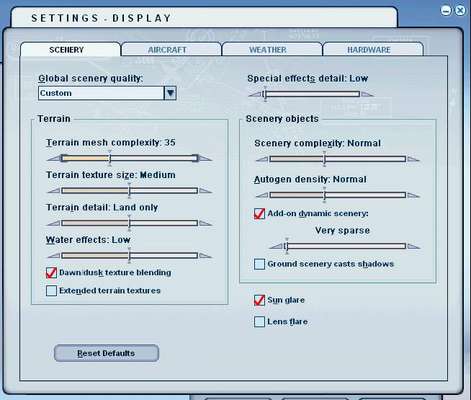
Task: Click left arrow of Terrain mesh complexity slider
Action: click(54, 158)
